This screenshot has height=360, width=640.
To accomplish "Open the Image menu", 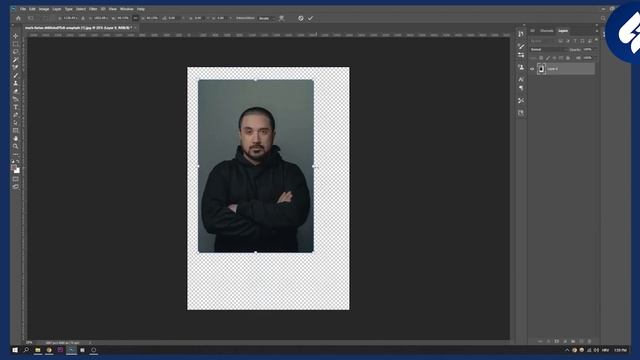I will [44, 9].
